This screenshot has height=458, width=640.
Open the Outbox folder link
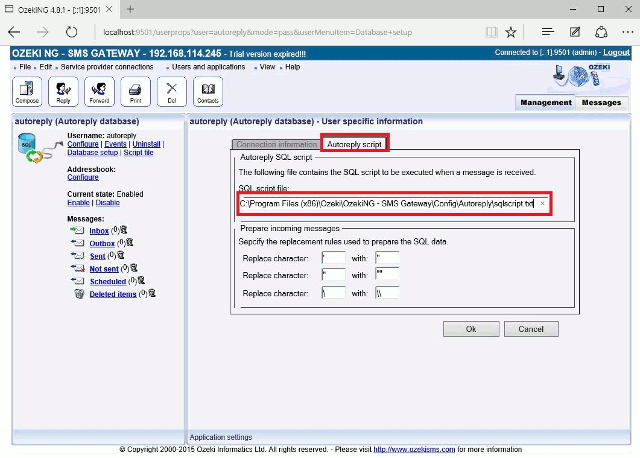click(102, 244)
